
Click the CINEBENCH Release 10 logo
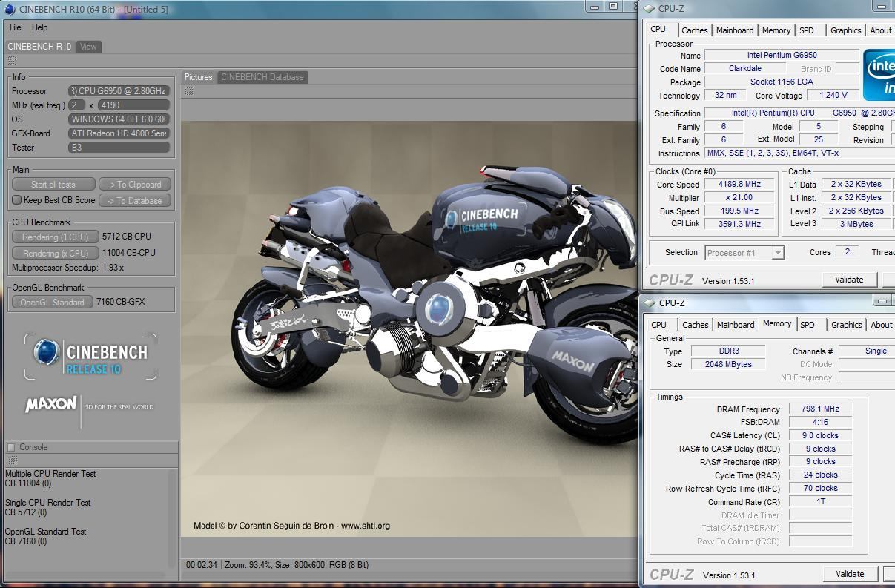tap(90, 357)
